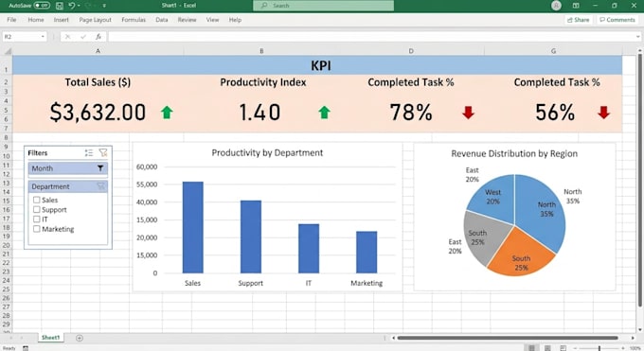Toggle Multi-Select icon in Filters slicer
The width and height of the screenshot is (644, 351).
[x=89, y=152]
